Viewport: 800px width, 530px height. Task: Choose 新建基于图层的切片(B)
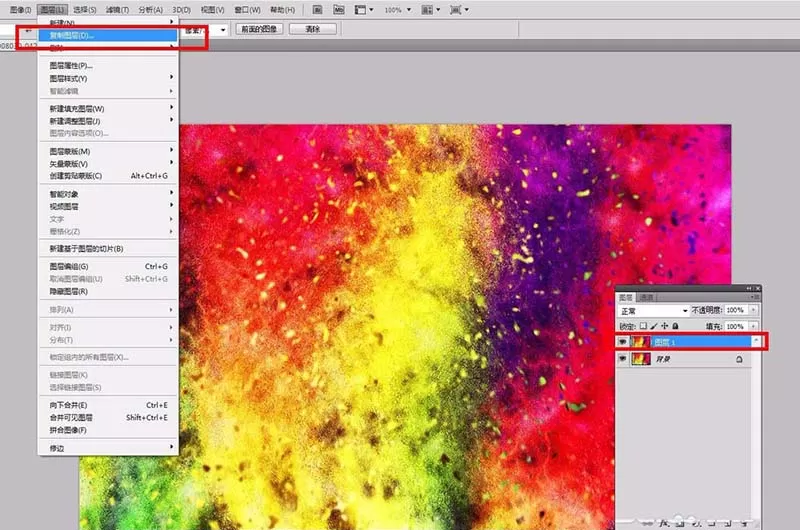click(108, 248)
